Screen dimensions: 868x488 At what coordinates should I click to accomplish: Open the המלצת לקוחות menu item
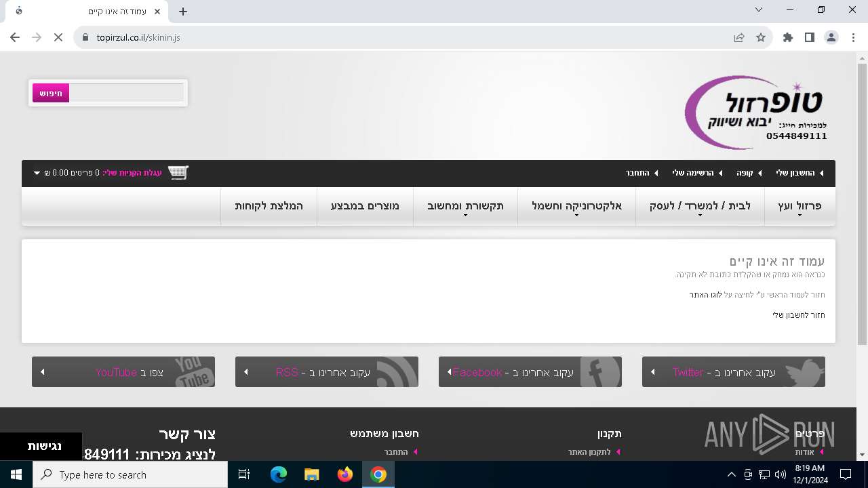pyautogui.click(x=269, y=206)
